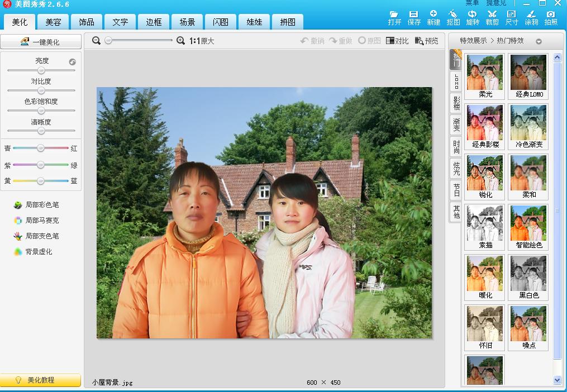Switch to the 边框 tab
Image resolution: width=567 pixels, height=392 pixels.
point(154,22)
